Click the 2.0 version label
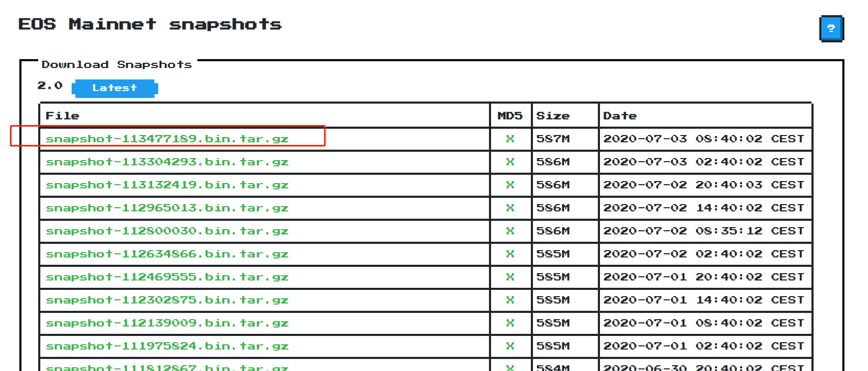 click(50, 85)
